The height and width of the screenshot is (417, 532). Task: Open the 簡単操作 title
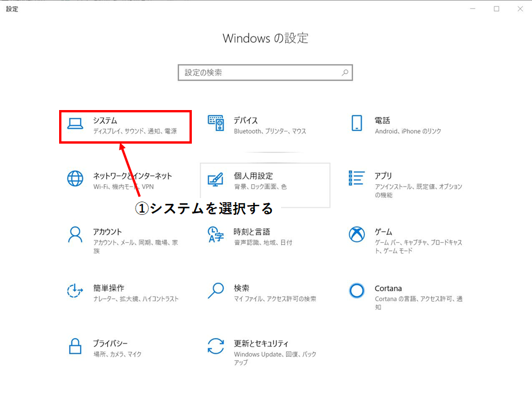[x=108, y=288]
